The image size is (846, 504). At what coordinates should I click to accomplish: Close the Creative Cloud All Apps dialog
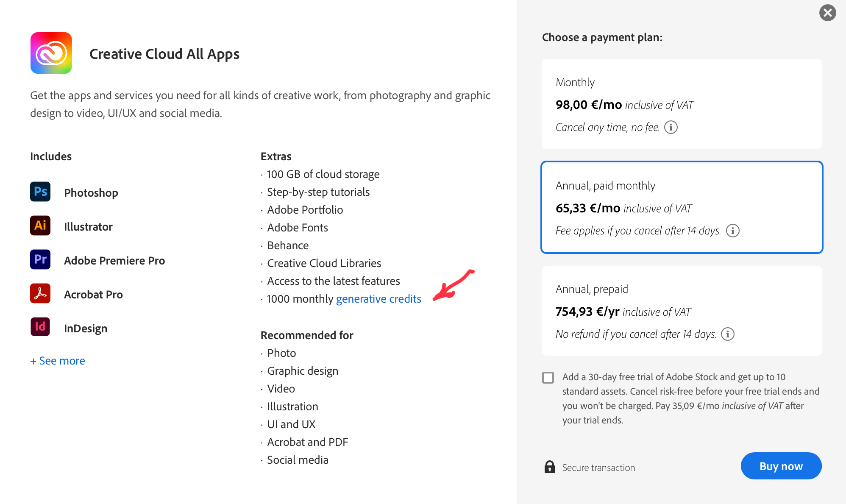pyautogui.click(x=827, y=13)
